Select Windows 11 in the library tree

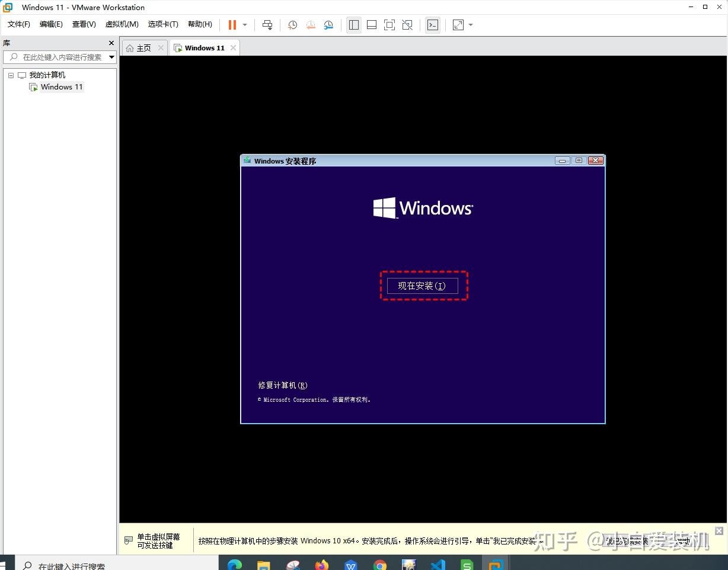pyautogui.click(x=61, y=87)
